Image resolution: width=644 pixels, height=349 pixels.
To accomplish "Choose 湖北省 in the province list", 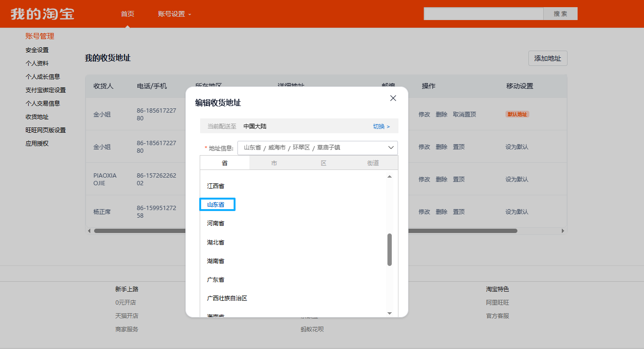I will tap(215, 242).
